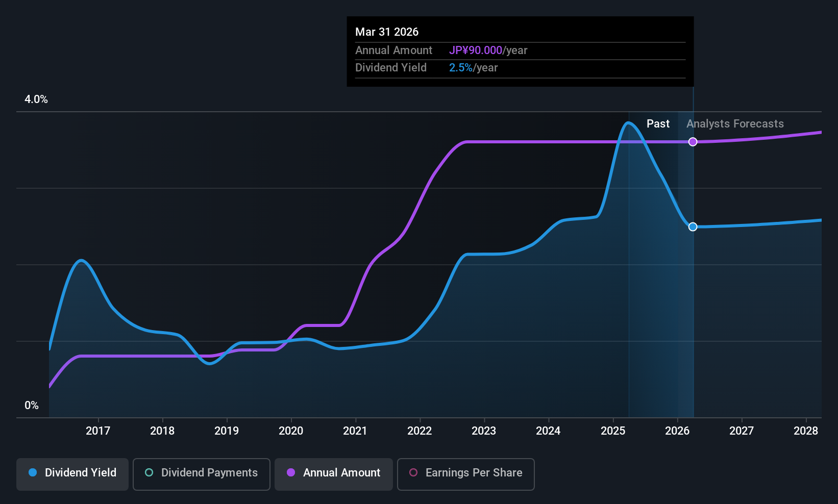Click the 'Past' region label
This screenshot has height=504, width=838.
tap(658, 124)
